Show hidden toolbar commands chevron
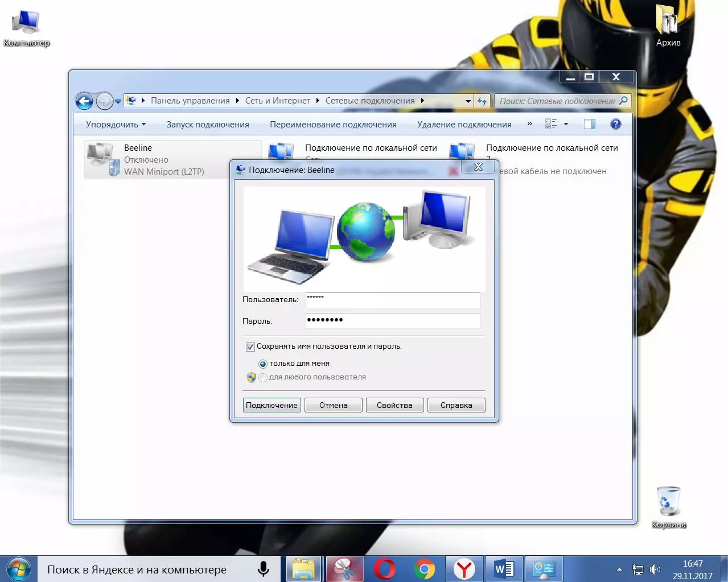This screenshot has width=728, height=582. (529, 124)
